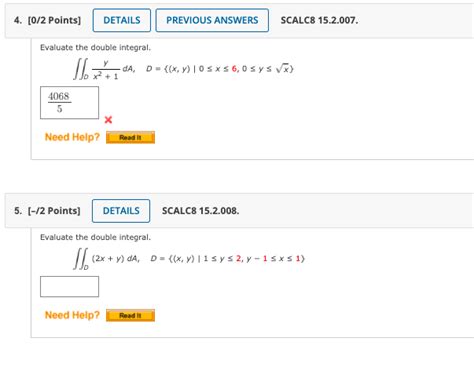Click Read It under question 5
Viewport: 474px width, 367px height.
click(130, 315)
